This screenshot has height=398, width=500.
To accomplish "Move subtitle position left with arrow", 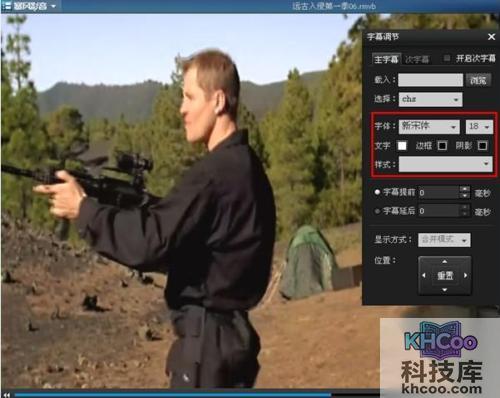I will pyautogui.click(x=424, y=275).
